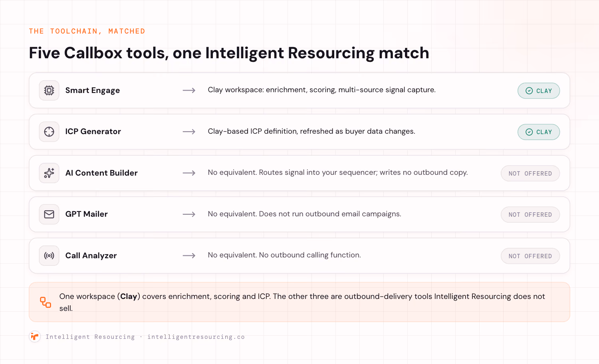599x364 pixels.
Task: Select the Call Analyzer label
Action: point(91,255)
